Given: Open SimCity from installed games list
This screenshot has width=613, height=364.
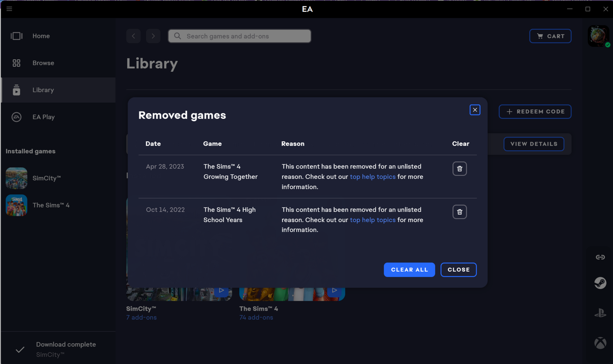Looking at the screenshot, I should point(47,178).
